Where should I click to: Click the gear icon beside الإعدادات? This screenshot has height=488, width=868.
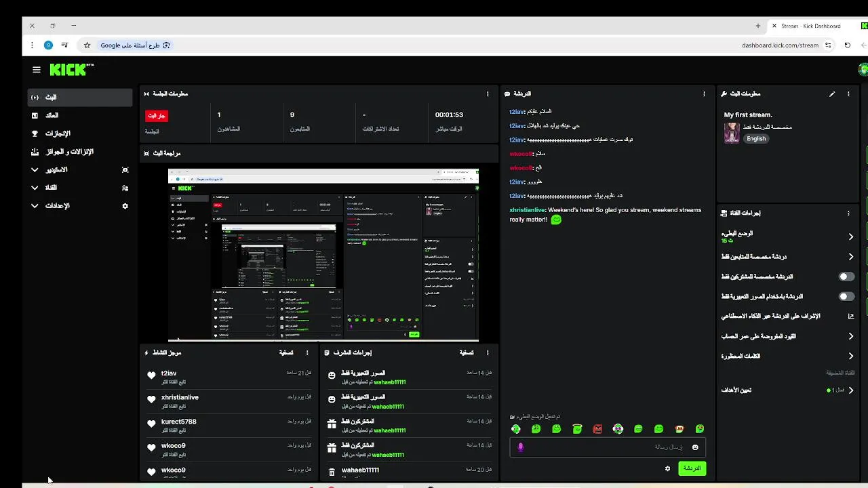coord(125,206)
